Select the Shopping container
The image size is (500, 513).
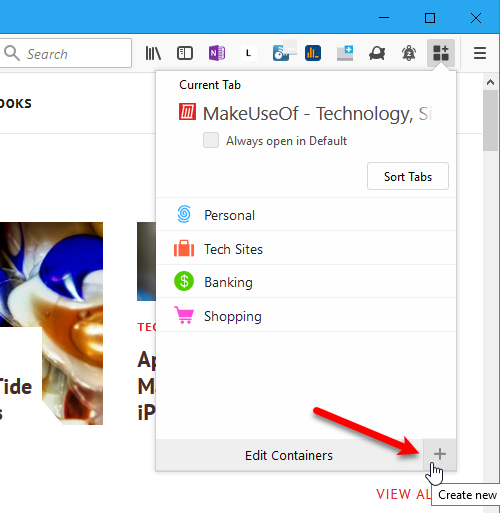click(306, 315)
